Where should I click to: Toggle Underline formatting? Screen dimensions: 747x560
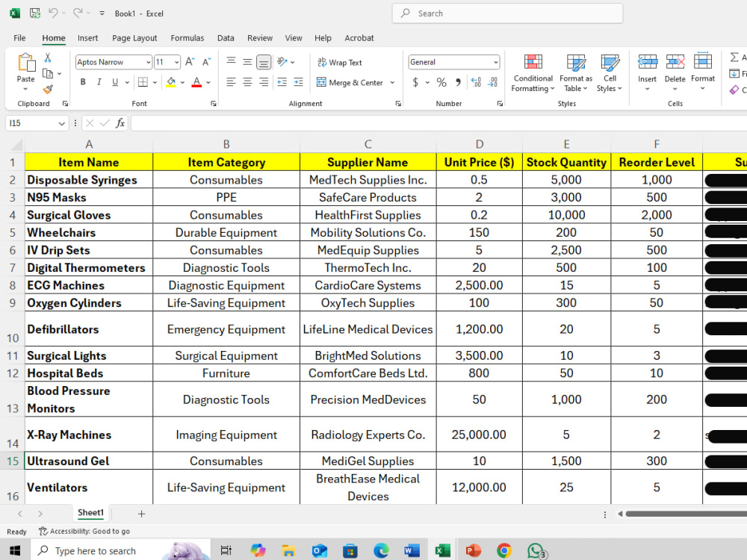[115, 82]
